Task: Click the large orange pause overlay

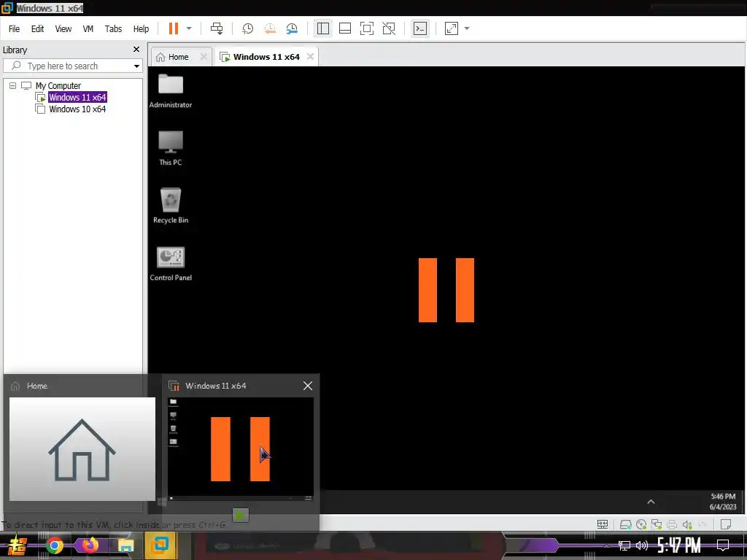Action: click(446, 290)
